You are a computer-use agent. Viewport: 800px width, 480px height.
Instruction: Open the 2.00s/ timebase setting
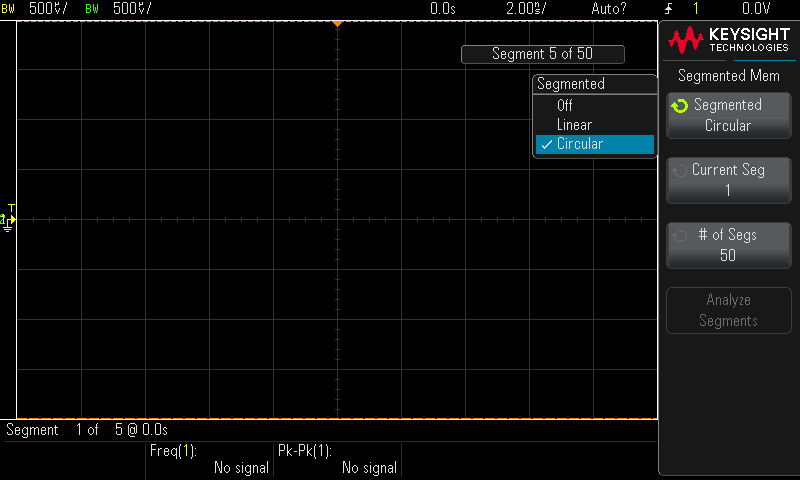(525, 8)
